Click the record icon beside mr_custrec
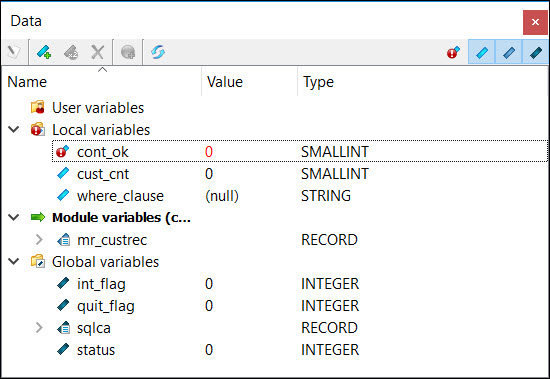Viewport: 550px width, 379px height. tap(63, 240)
